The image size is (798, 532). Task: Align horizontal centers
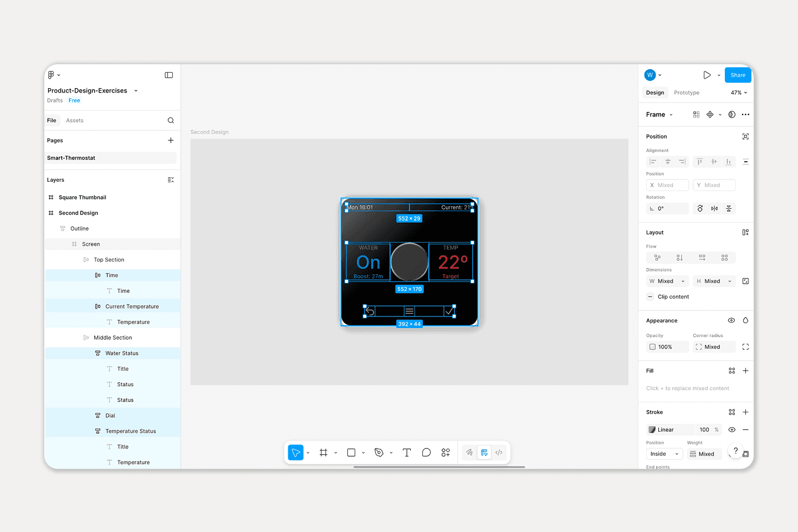(x=668, y=162)
